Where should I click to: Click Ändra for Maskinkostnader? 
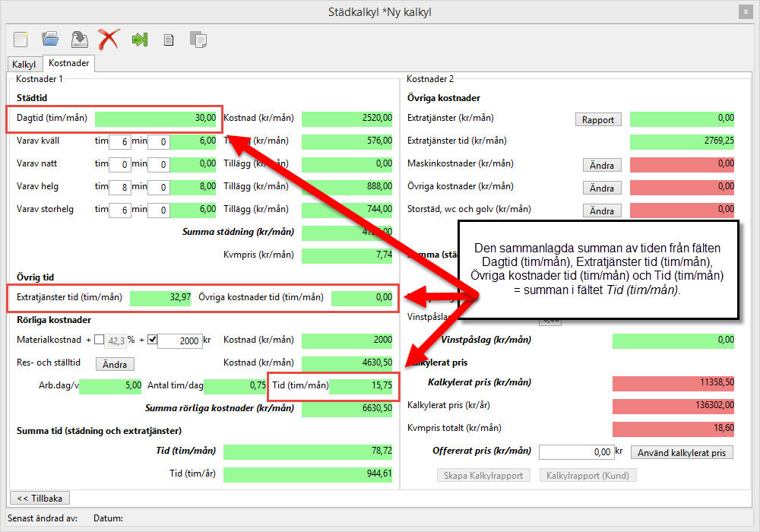(601, 165)
